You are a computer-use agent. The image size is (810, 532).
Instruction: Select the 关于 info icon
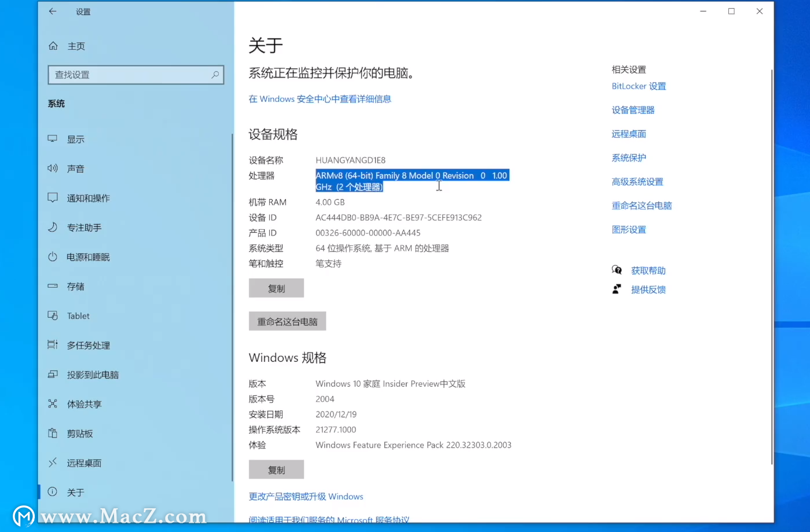pyautogui.click(x=53, y=492)
